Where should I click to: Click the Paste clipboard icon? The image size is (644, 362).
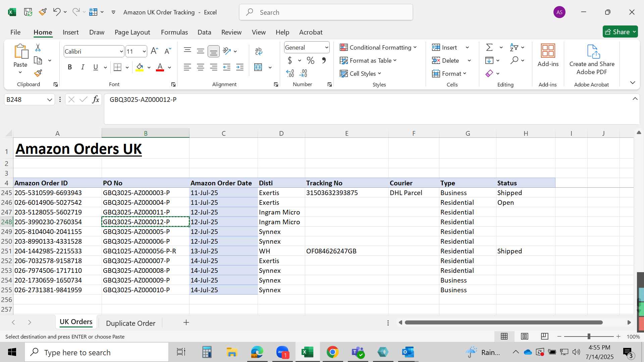point(21,51)
